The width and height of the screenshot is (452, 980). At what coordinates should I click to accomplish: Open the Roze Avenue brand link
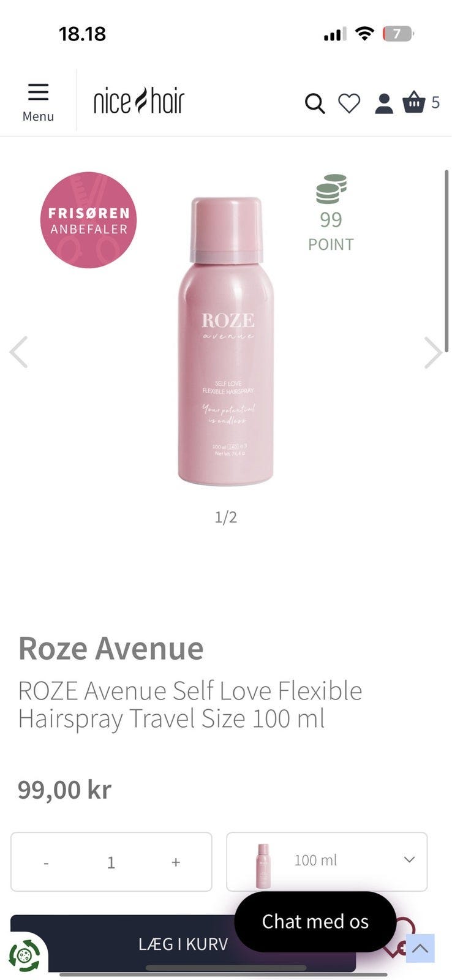[111, 648]
